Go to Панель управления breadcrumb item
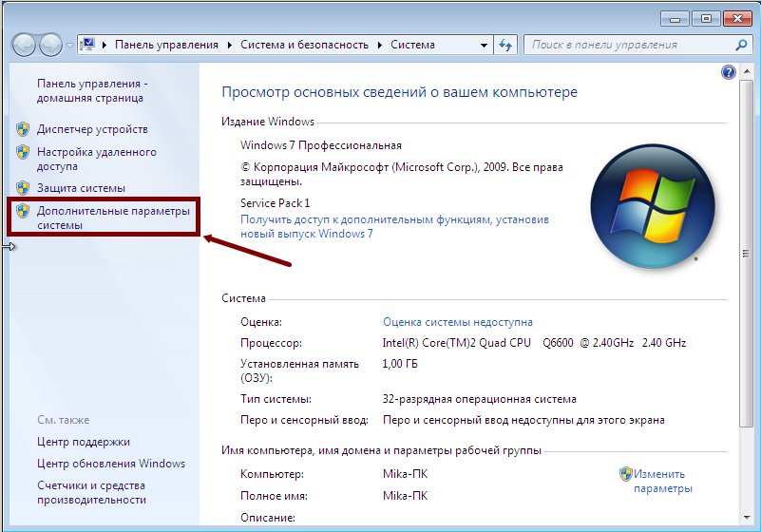This screenshot has width=761, height=532. 166,45
